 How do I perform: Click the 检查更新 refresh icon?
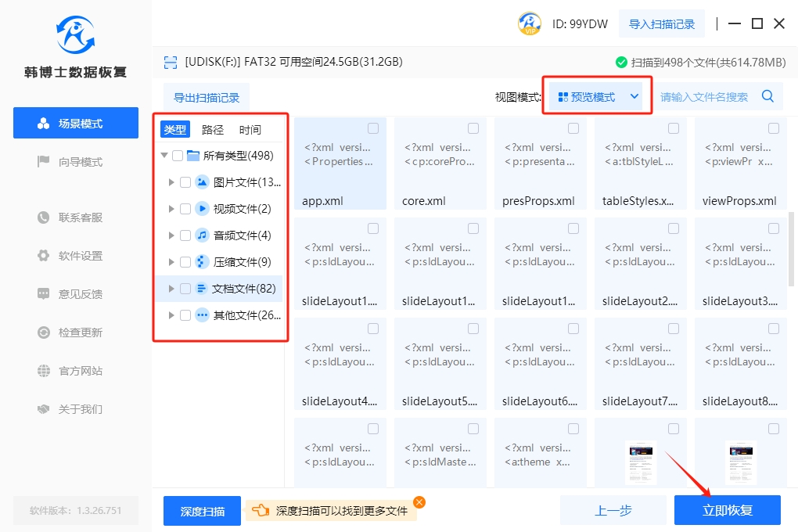[x=44, y=332]
